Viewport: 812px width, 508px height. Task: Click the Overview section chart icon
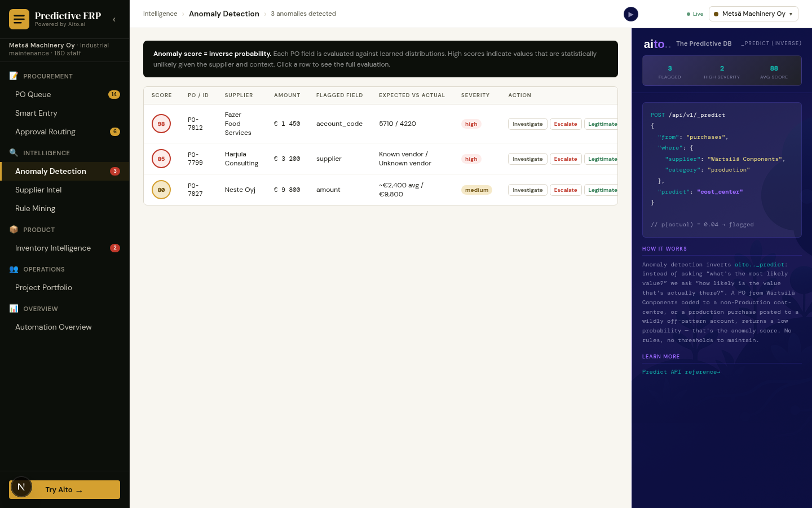[x=14, y=308]
